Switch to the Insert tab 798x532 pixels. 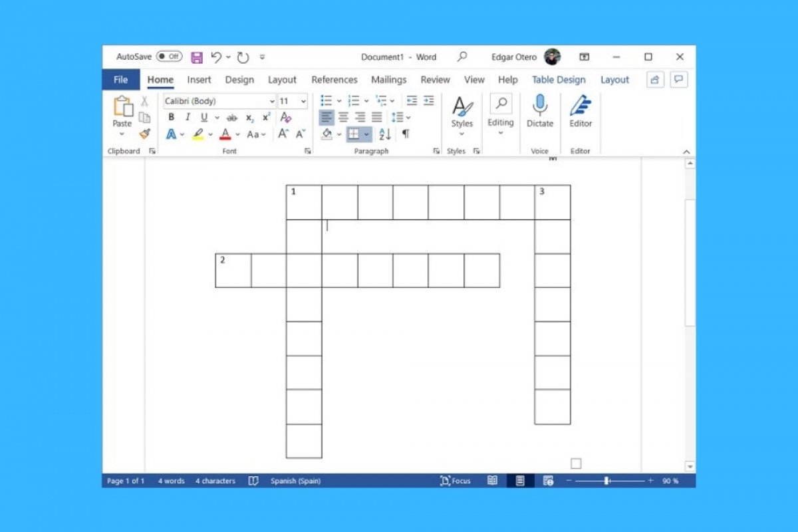point(199,80)
